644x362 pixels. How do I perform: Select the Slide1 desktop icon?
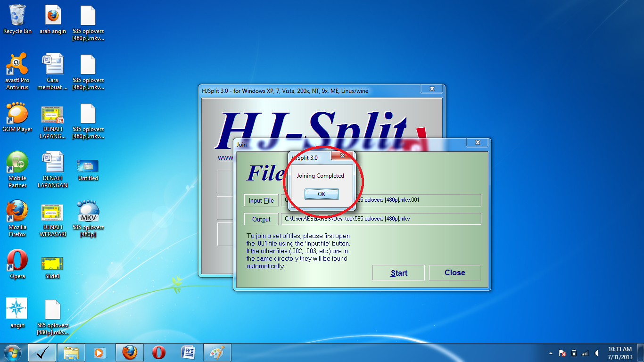click(x=53, y=268)
